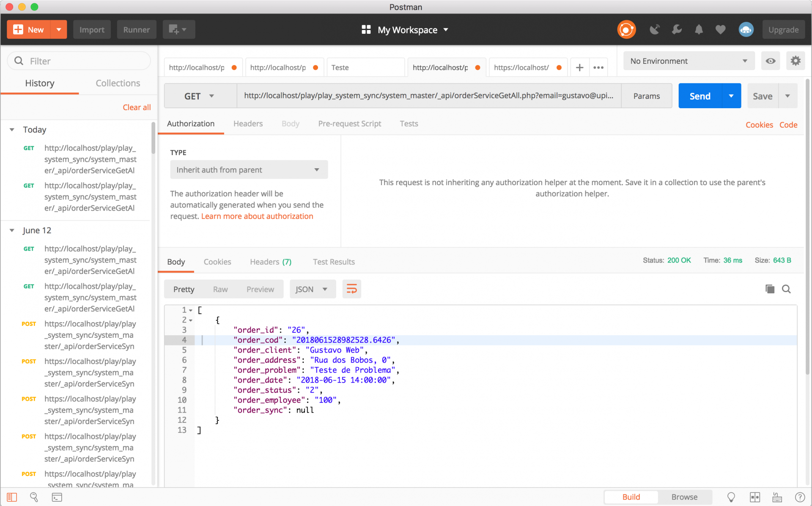Open the Pre-request Script tab

click(x=350, y=123)
